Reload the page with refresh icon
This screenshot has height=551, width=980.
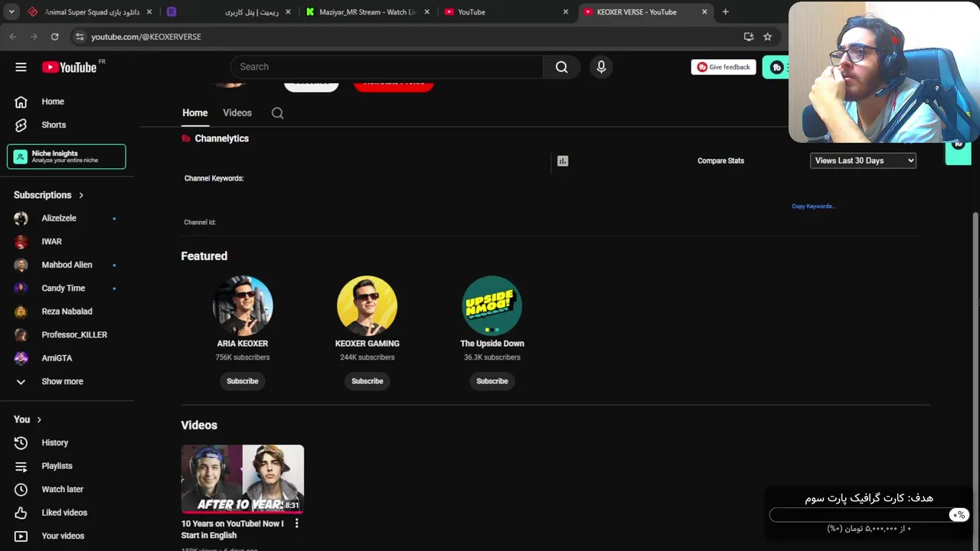tap(54, 37)
